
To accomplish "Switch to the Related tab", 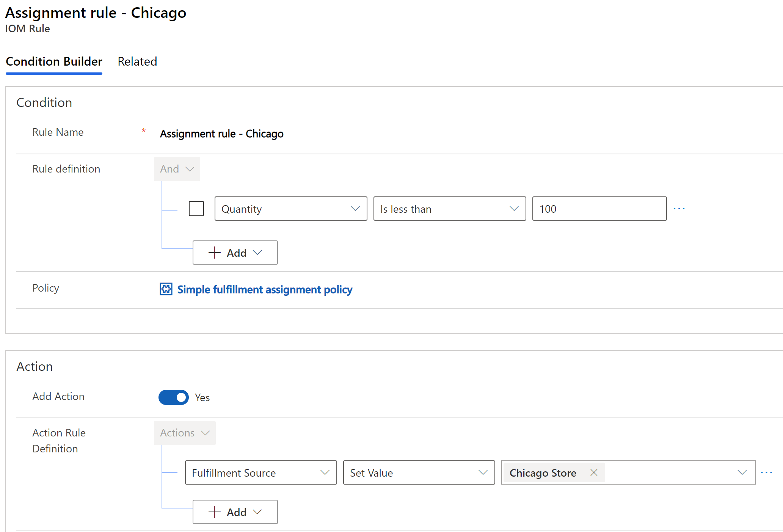I will click(137, 61).
